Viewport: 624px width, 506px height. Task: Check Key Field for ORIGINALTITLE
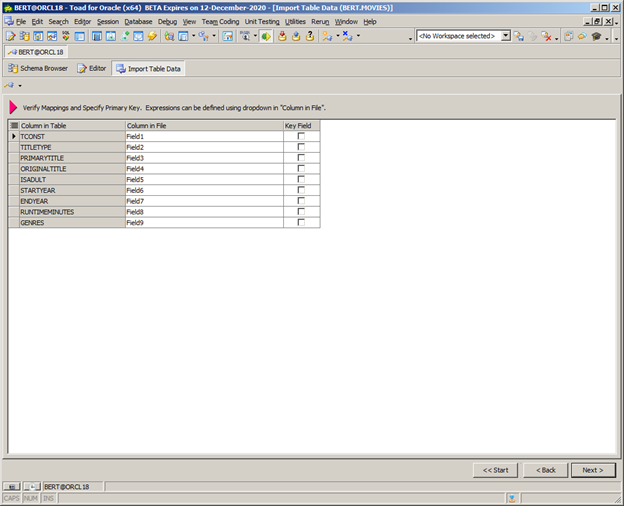coord(301,168)
